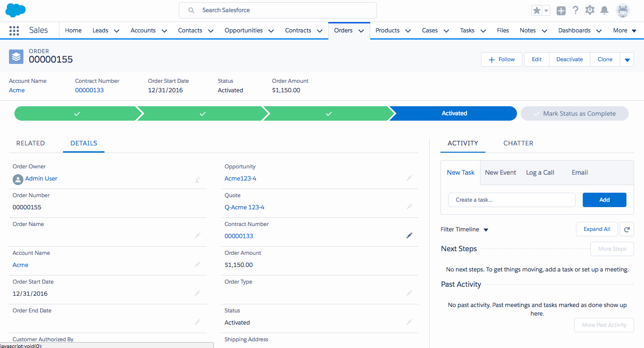Edit Quote field with pencil icon
This screenshot has width=644, height=348.
pos(409,207)
